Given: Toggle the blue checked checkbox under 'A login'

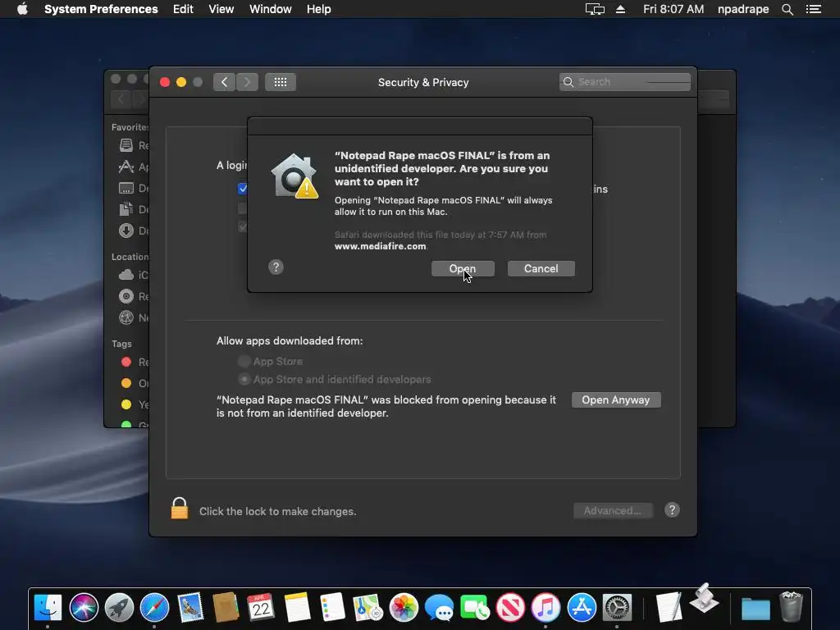Looking at the screenshot, I should pos(243,189).
